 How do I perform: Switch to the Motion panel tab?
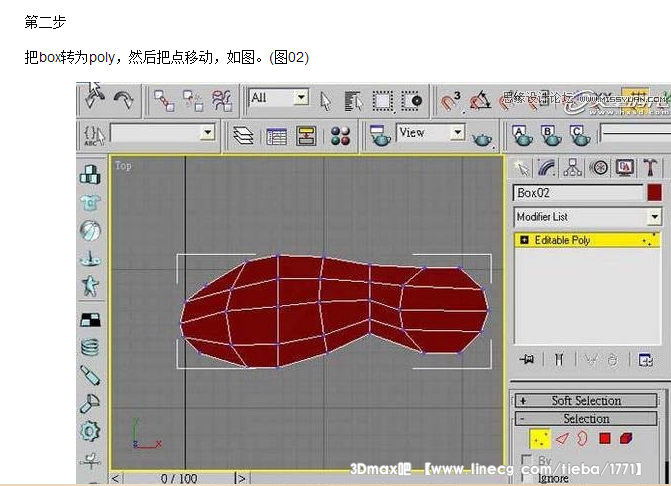pos(598,168)
